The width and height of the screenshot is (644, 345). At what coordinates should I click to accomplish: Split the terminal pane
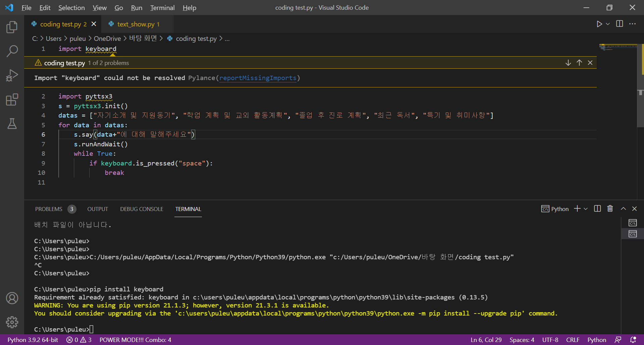tap(597, 209)
